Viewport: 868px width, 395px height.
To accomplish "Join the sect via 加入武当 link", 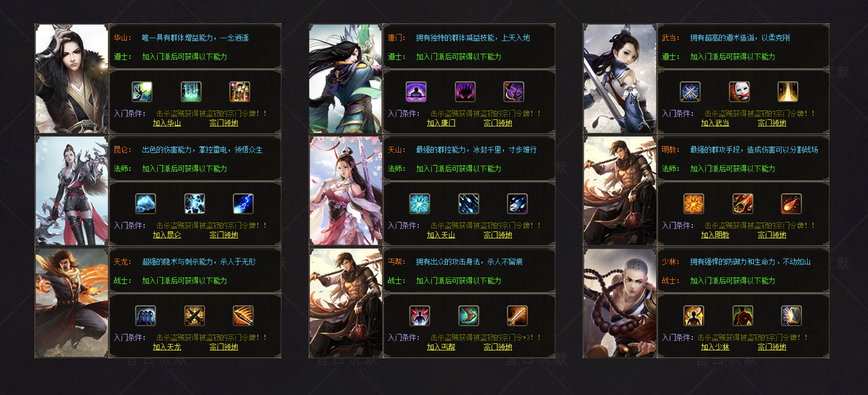I will tap(715, 123).
